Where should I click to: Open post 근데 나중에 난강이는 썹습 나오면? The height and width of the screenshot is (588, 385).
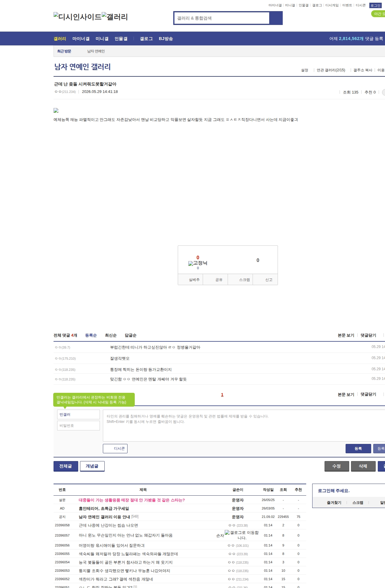coord(108,525)
